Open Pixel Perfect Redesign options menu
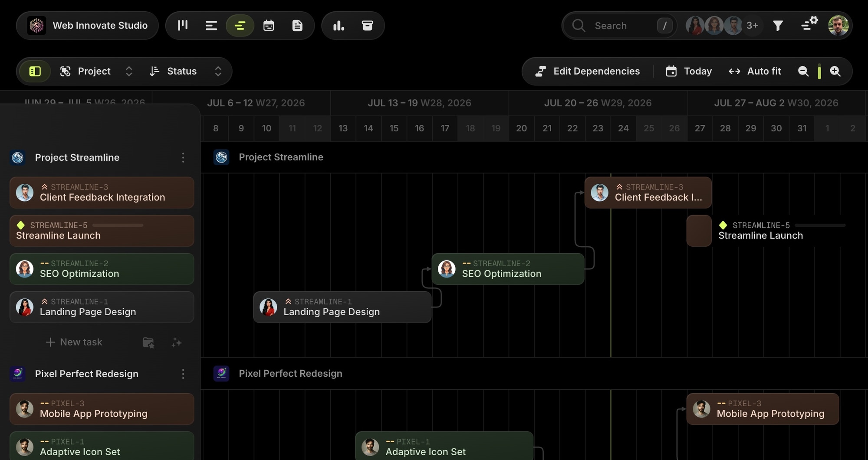This screenshot has width=868, height=460. click(x=183, y=374)
